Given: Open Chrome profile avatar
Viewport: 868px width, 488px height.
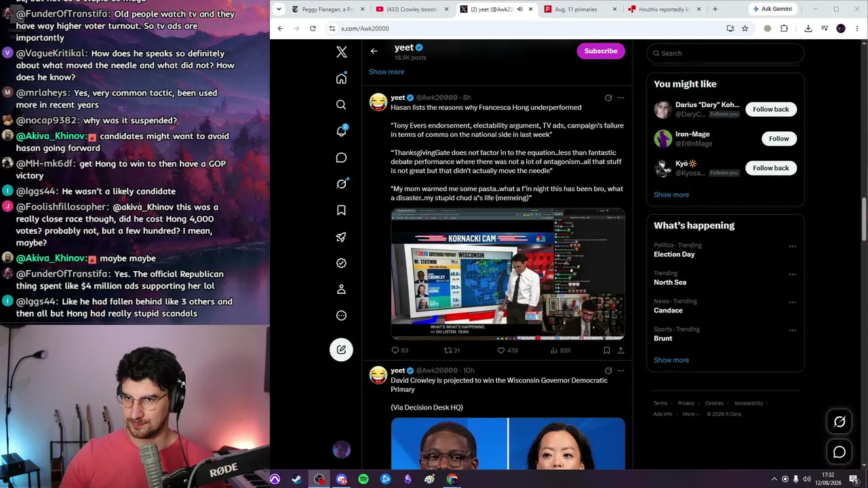Looking at the screenshot, I should tap(841, 28).
